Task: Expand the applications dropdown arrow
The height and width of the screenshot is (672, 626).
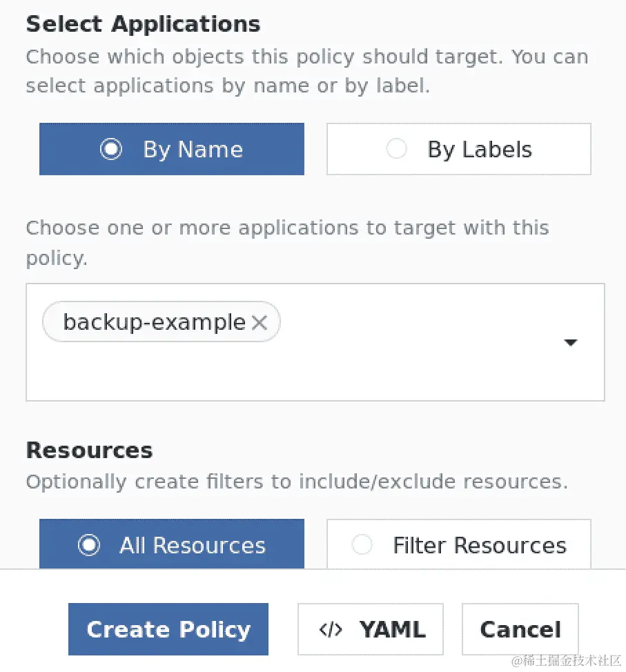Action: (570, 342)
